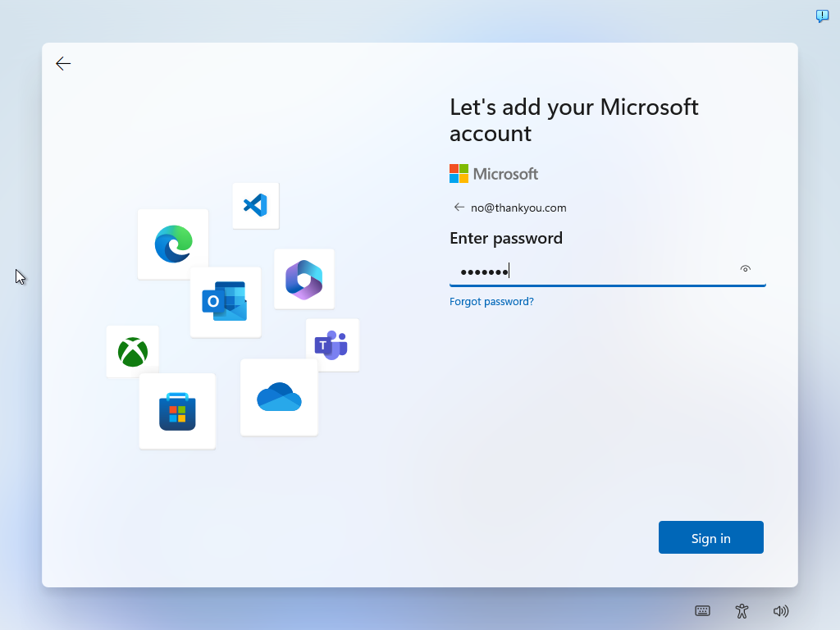Screen dimensions: 840x630
Task: Click the Outlook icon
Action: tap(226, 302)
